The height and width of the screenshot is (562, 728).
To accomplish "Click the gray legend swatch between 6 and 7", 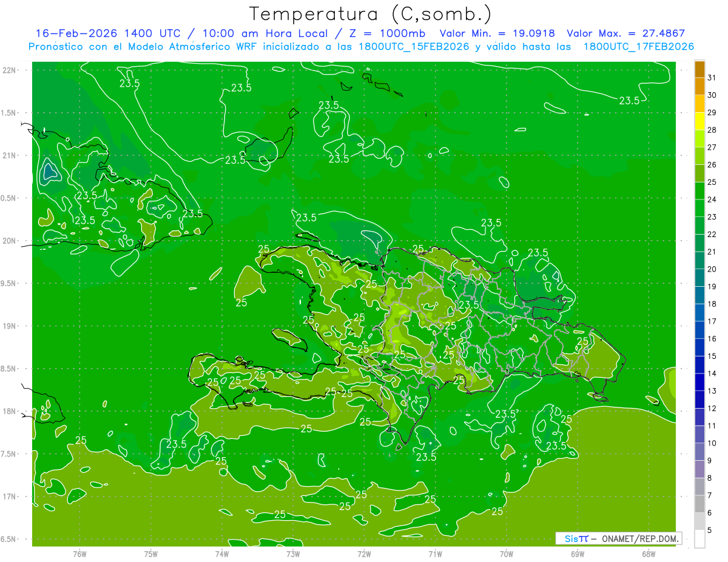I will coord(699,504).
